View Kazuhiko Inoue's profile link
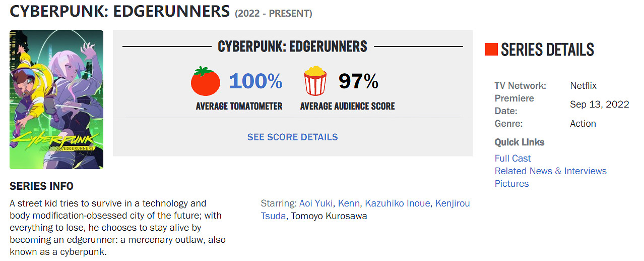Image resolution: width=644 pixels, height=261 pixels. click(x=398, y=203)
